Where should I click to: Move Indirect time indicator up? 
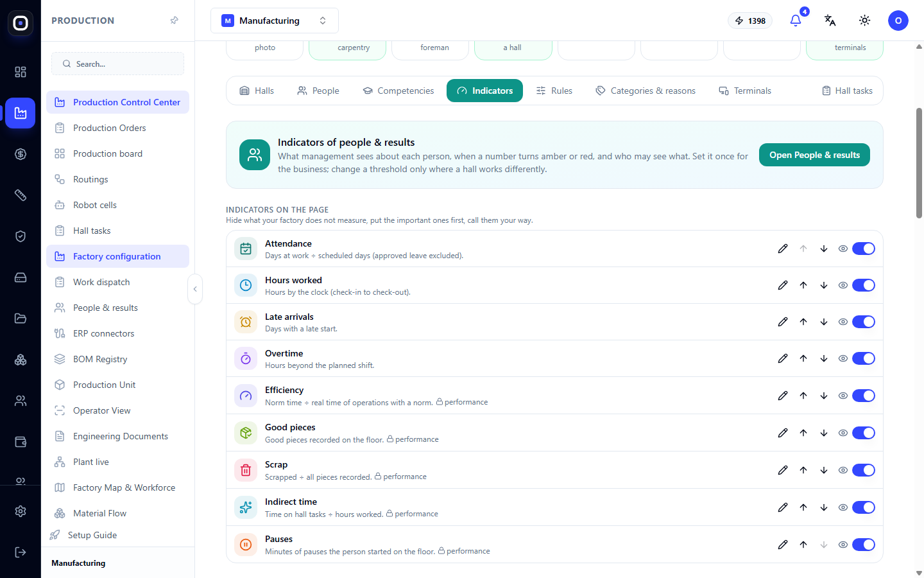[803, 507]
